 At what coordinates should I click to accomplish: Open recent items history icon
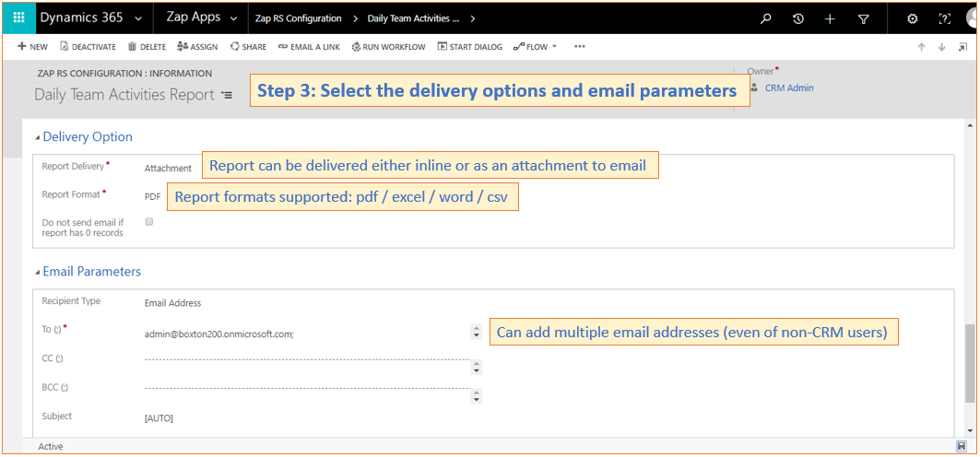tap(798, 18)
